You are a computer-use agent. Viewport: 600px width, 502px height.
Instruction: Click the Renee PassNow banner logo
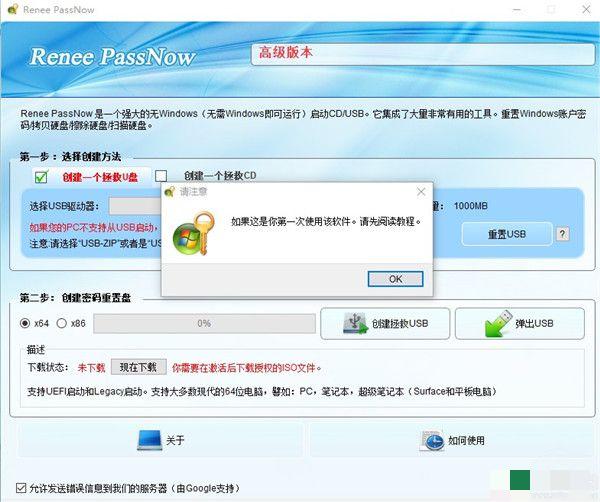(x=112, y=57)
